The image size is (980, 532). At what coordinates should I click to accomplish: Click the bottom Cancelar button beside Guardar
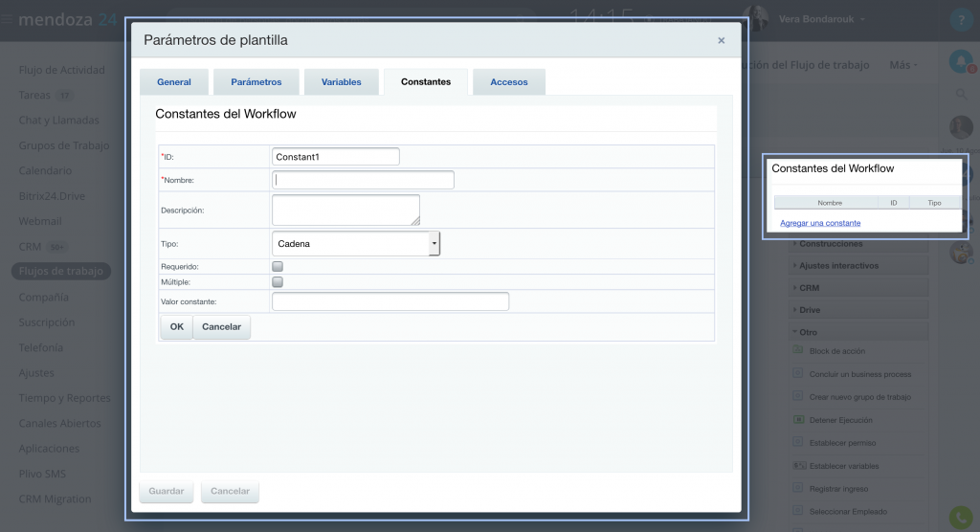coord(230,492)
